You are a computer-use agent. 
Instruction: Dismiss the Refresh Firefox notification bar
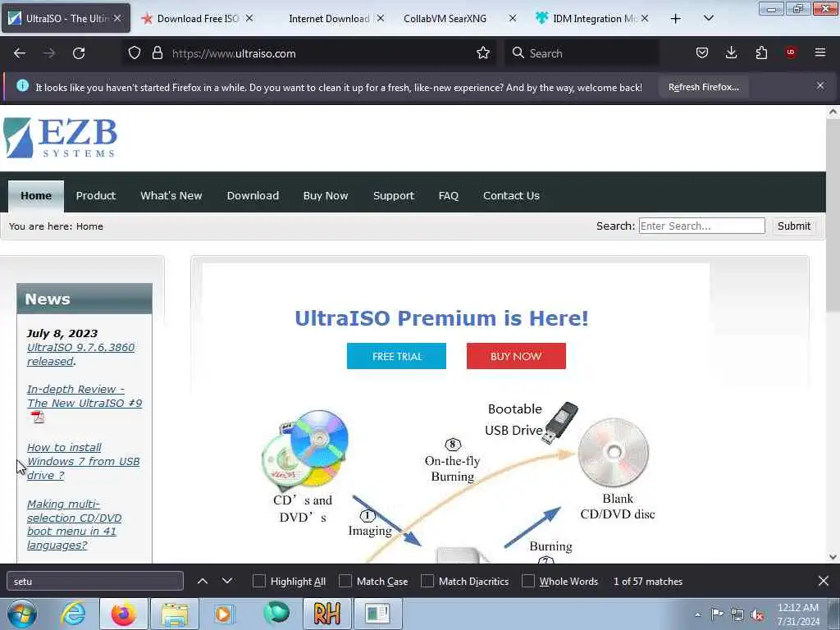tap(820, 85)
